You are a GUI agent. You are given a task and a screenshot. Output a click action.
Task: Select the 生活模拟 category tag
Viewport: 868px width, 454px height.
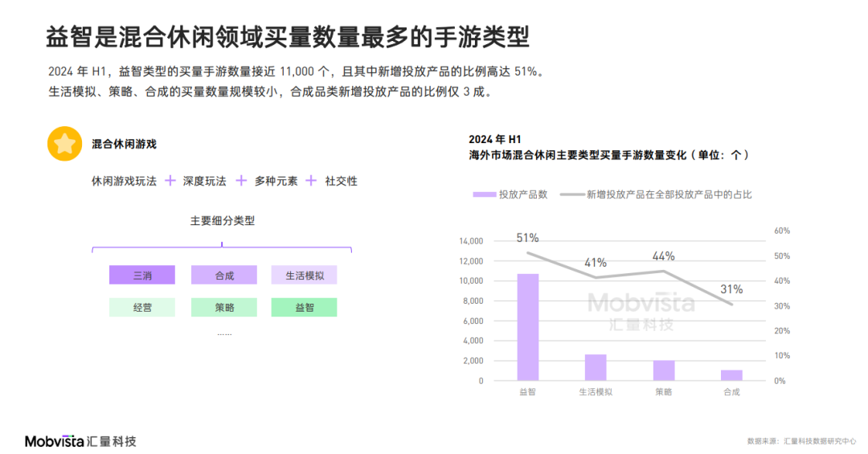click(x=304, y=275)
